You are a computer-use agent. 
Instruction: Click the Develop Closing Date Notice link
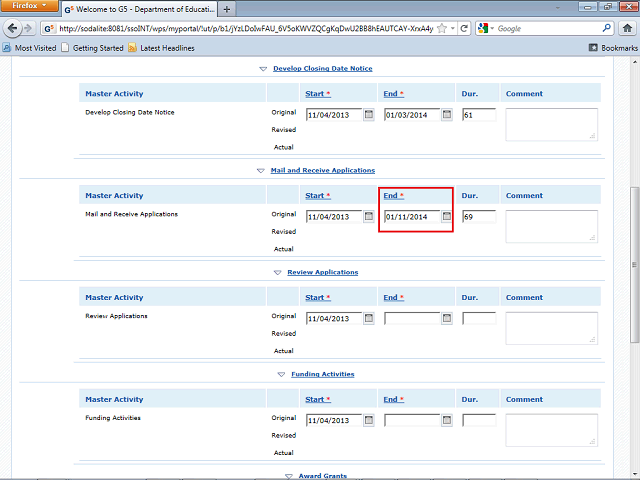(323, 68)
